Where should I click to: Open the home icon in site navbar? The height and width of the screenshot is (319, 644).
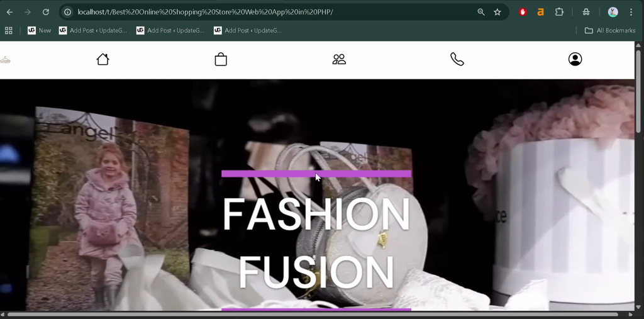tap(103, 59)
